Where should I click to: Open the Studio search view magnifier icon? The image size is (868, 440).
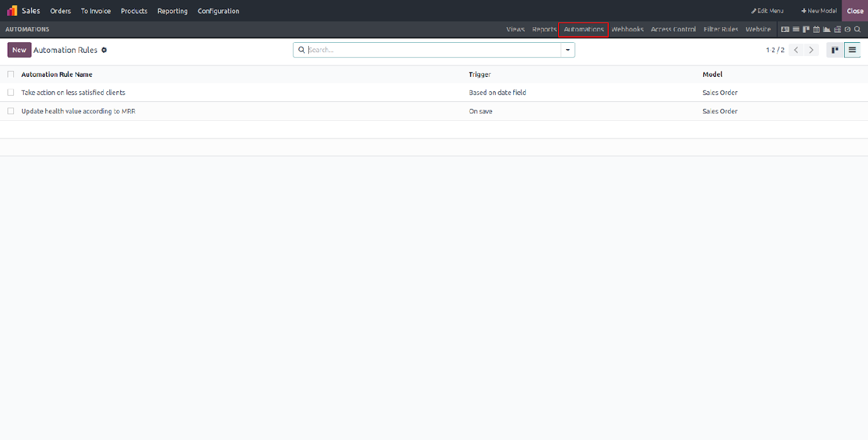[857, 30]
